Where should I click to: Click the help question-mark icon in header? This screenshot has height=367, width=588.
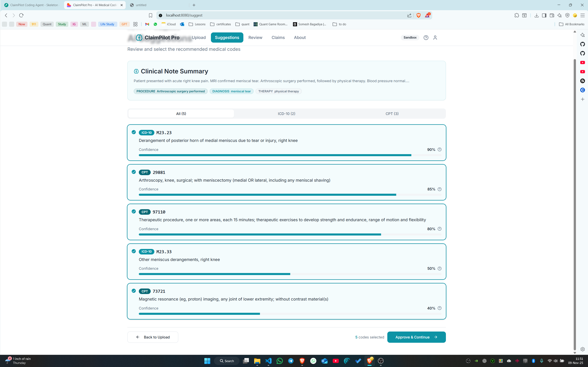coord(426,38)
